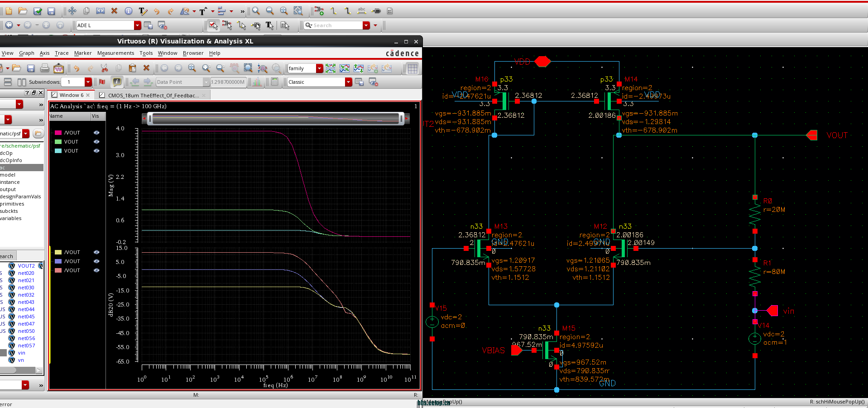868x408 pixels.
Task: Toggle visibility eye of green VOUT trace
Action: [96, 142]
